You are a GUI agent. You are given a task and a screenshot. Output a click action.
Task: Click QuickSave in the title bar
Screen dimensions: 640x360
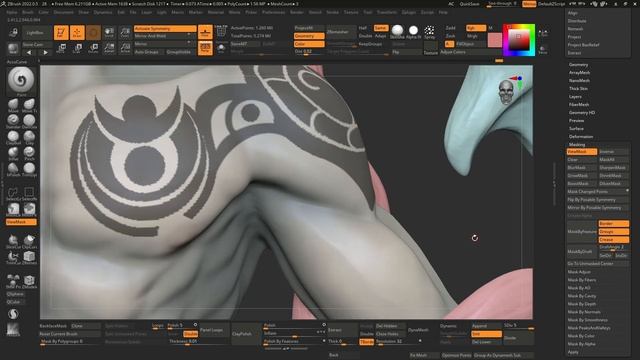coord(469,4)
